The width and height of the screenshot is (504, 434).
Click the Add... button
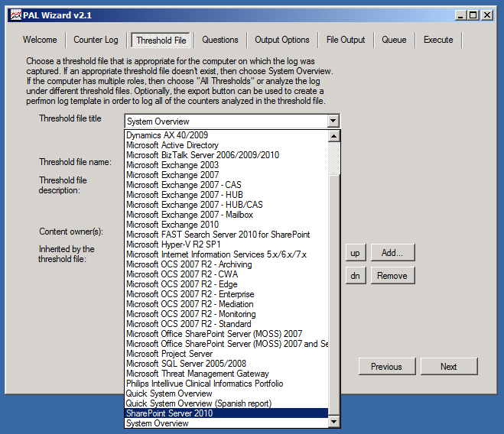[392, 253]
